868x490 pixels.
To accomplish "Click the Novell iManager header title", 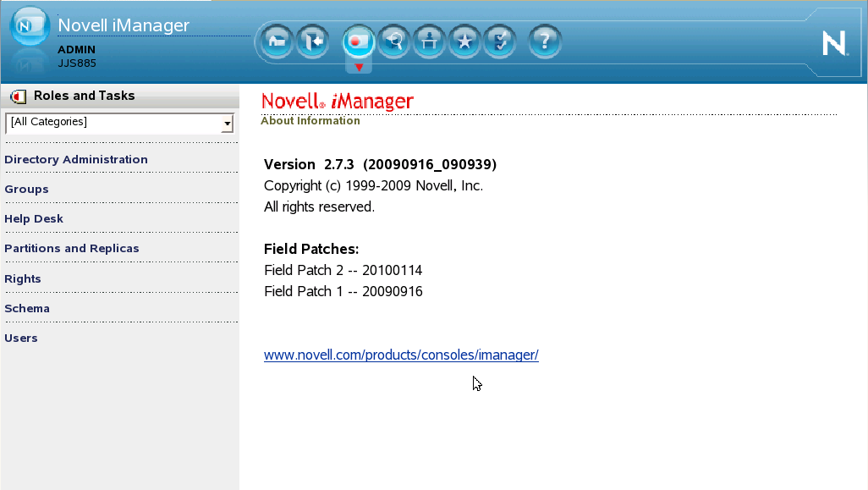I will [x=124, y=25].
